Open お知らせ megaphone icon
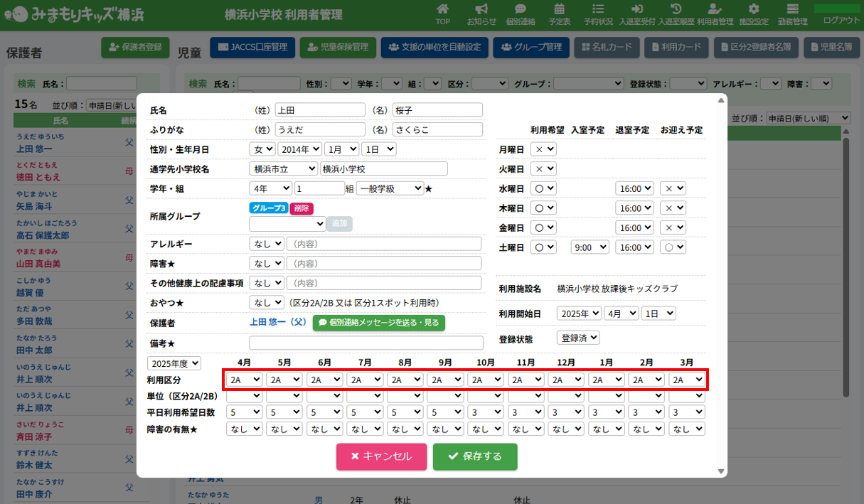The width and height of the screenshot is (864, 504). (481, 14)
